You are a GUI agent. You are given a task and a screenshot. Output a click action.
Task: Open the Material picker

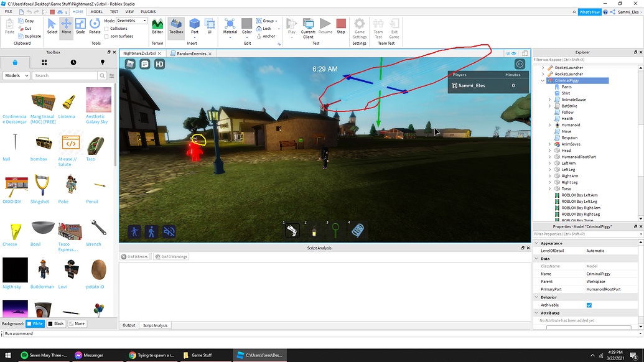pyautogui.click(x=230, y=27)
